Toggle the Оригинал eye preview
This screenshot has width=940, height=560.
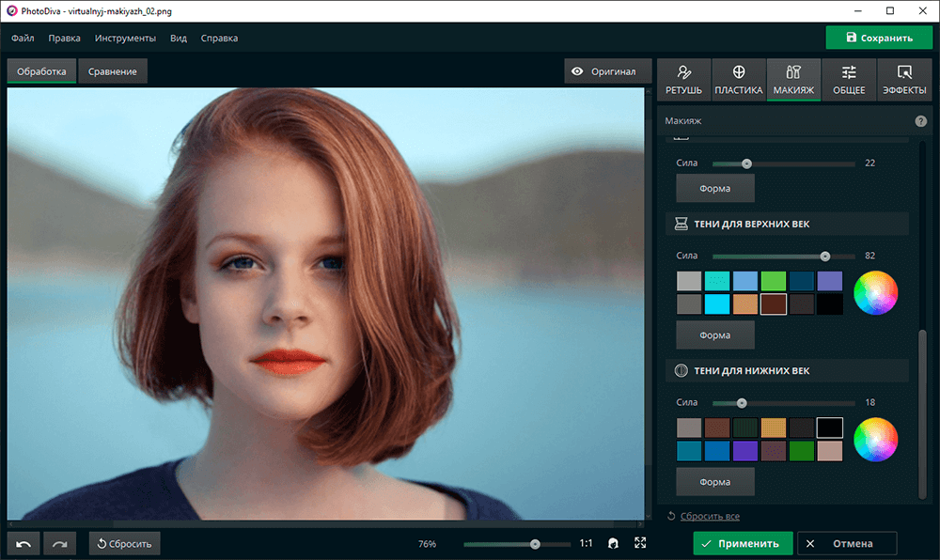coord(607,71)
